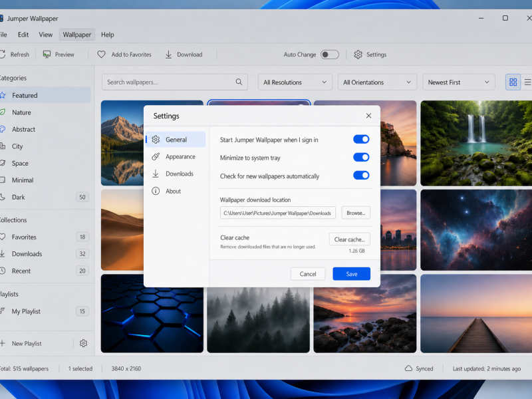Open My Playlist
The image size is (532, 399).
45,311
